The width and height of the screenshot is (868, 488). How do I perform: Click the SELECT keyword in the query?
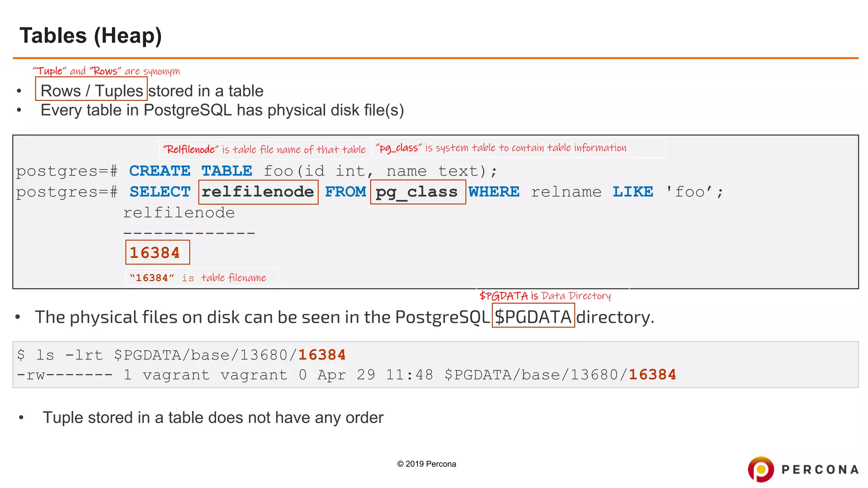tap(160, 192)
